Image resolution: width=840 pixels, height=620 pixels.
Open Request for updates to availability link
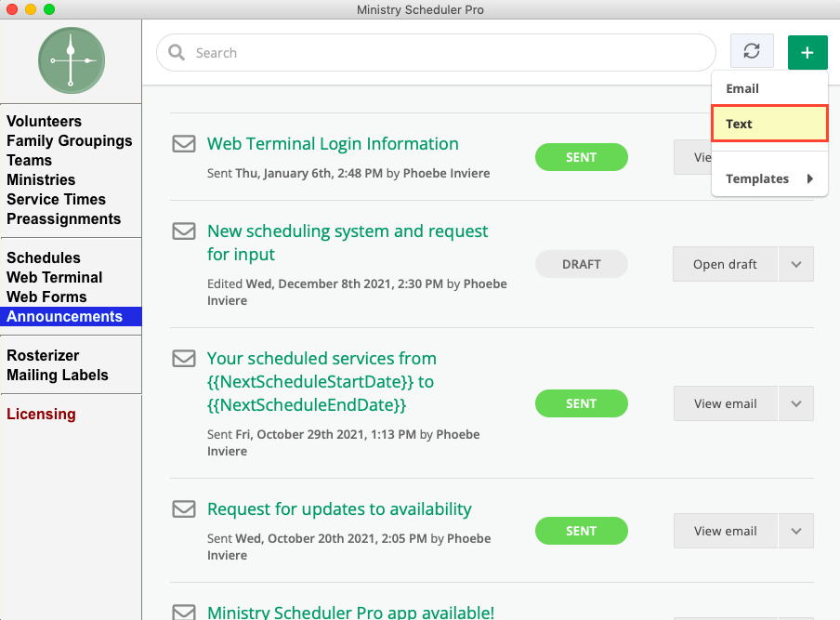339,509
